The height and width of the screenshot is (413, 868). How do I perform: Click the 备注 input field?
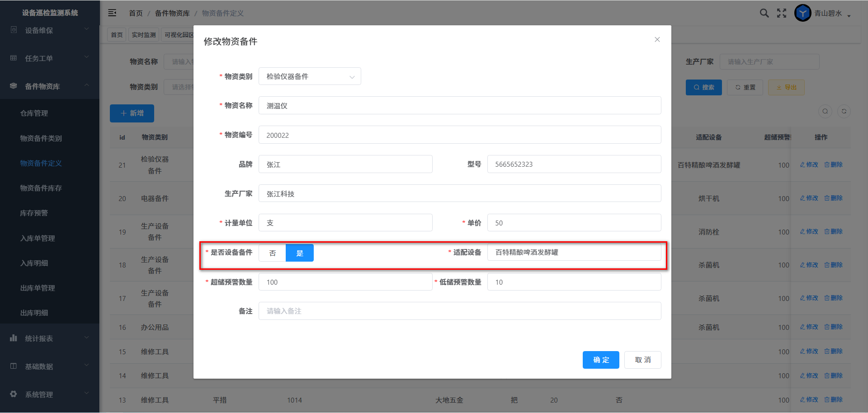click(459, 311)
